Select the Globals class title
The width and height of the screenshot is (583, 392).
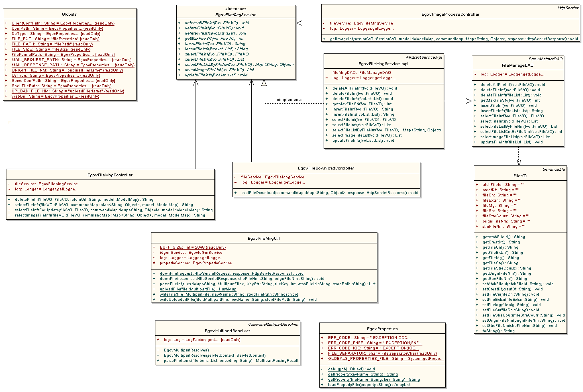(69, 14)
